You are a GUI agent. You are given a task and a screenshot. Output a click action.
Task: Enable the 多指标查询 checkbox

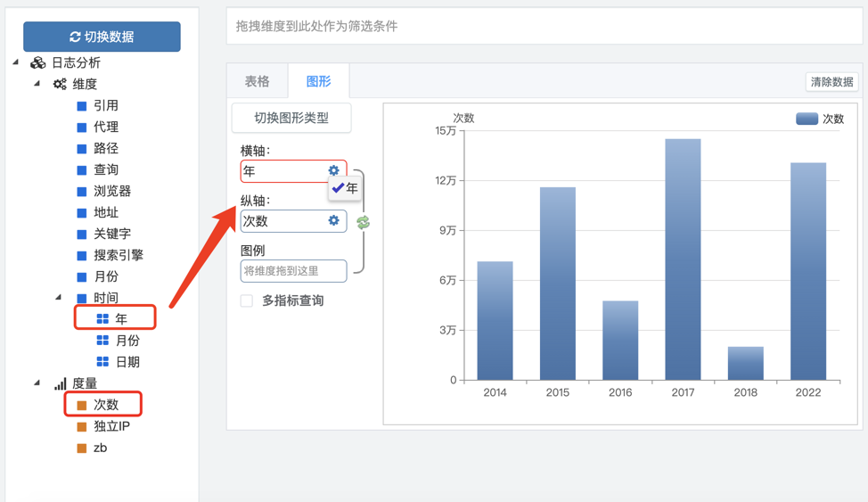[247, 301]
